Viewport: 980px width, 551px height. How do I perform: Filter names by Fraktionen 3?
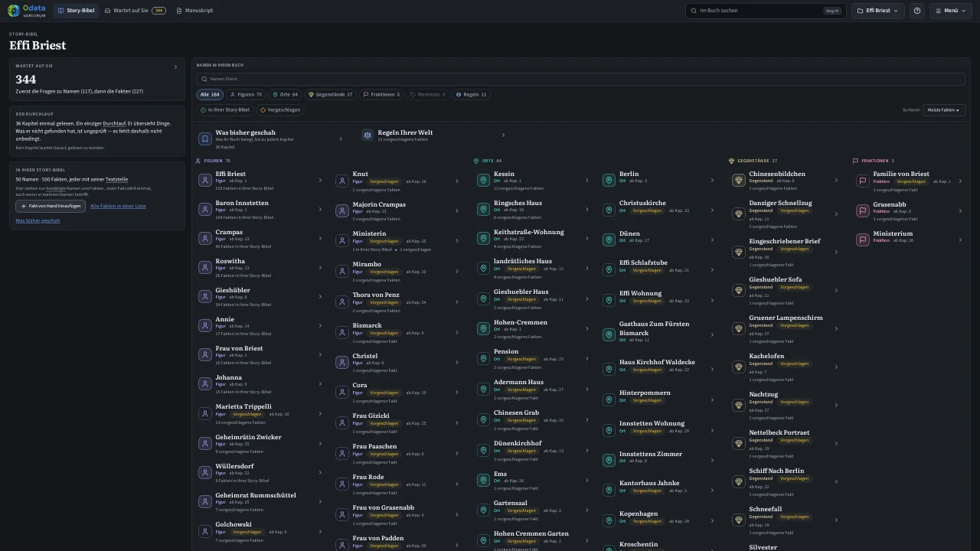pos(381,95)
